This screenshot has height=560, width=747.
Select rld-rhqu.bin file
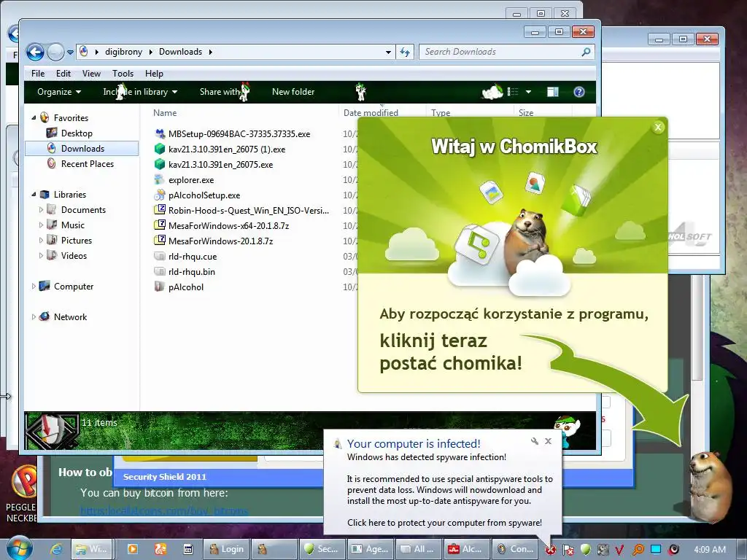click(x=192, y=271)
